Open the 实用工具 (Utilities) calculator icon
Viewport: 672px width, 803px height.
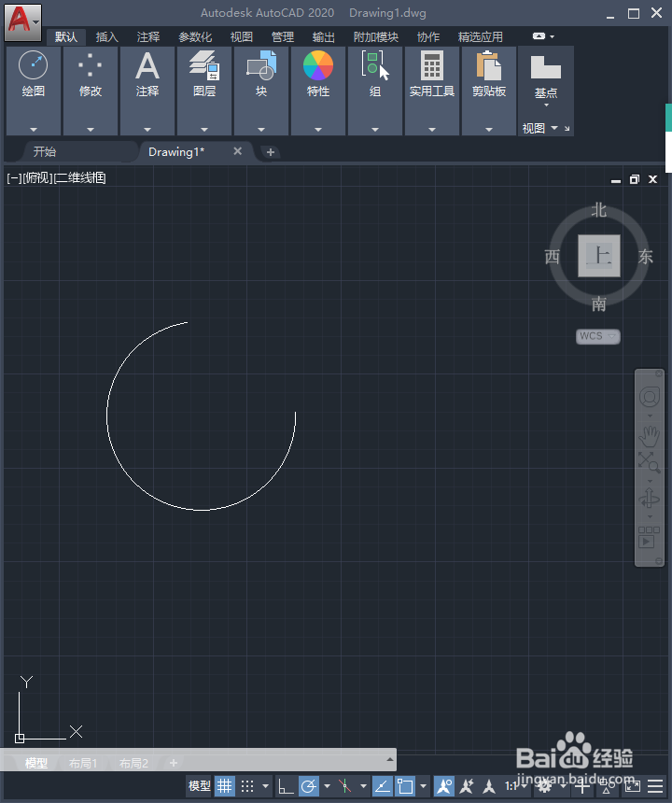432,65
